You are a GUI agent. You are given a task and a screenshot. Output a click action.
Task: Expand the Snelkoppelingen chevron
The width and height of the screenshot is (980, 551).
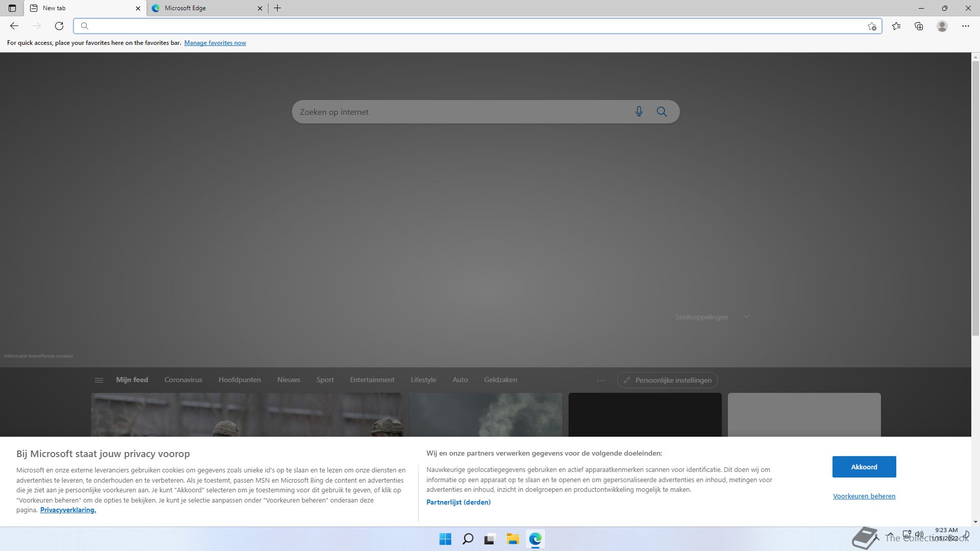coord(746,317)
